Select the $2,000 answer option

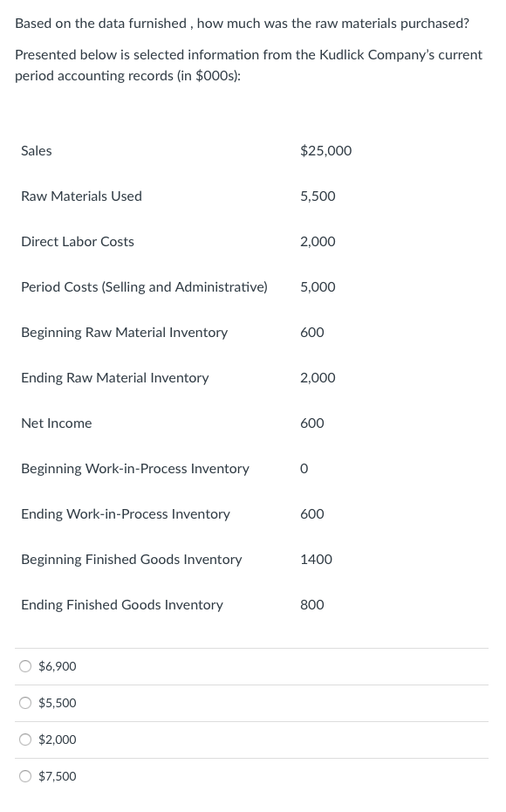(25, 740)
